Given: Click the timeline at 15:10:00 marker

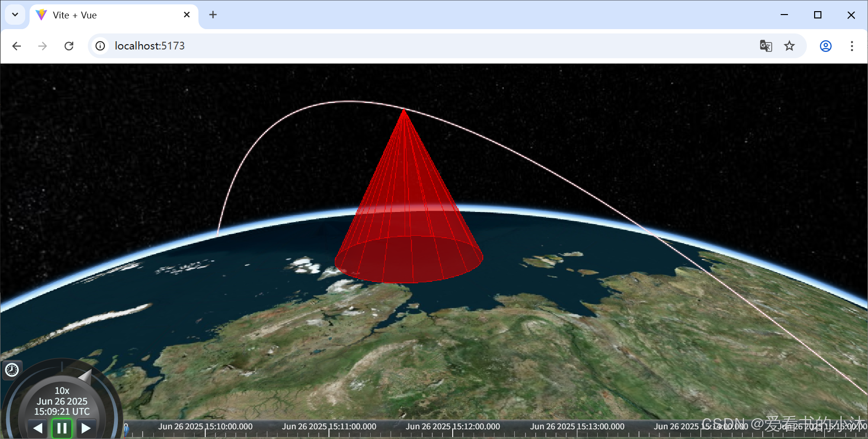Looking at the screenshot, I should coord(205,427).
